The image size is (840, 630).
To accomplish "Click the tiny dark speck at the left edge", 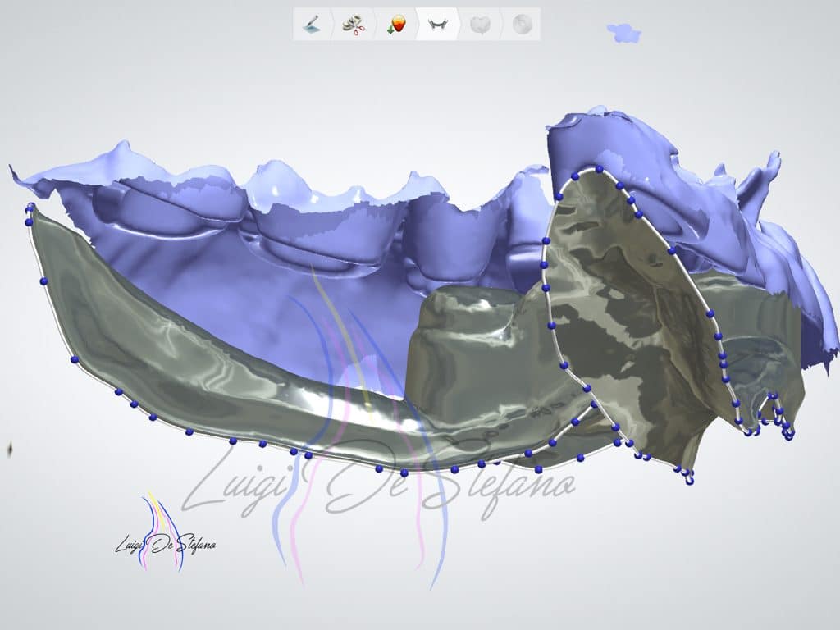I will [10, 449].
